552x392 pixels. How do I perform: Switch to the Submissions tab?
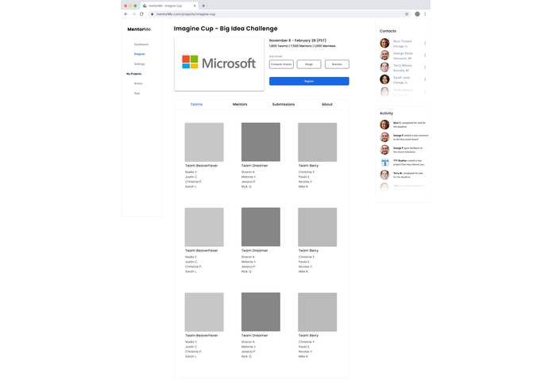[x=284, y=105]
